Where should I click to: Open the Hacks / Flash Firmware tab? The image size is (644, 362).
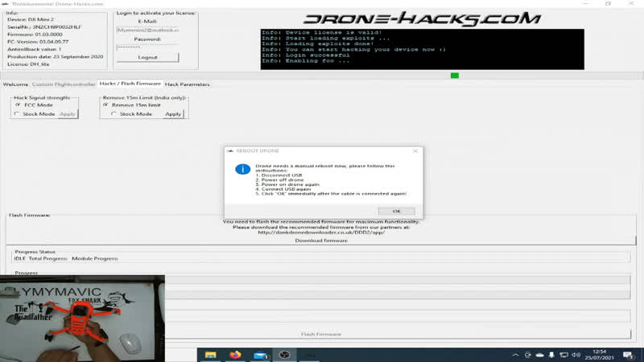(x=130, y=84)
